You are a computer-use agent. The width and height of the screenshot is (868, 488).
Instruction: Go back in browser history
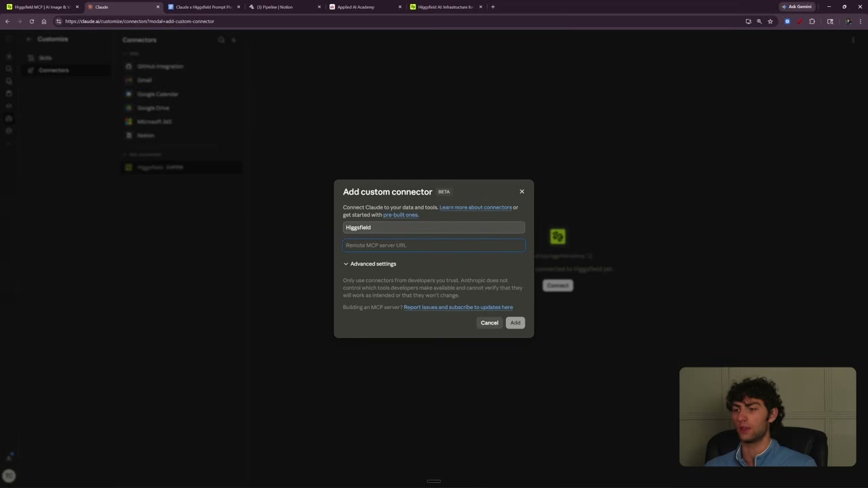[x=7, y=21]
